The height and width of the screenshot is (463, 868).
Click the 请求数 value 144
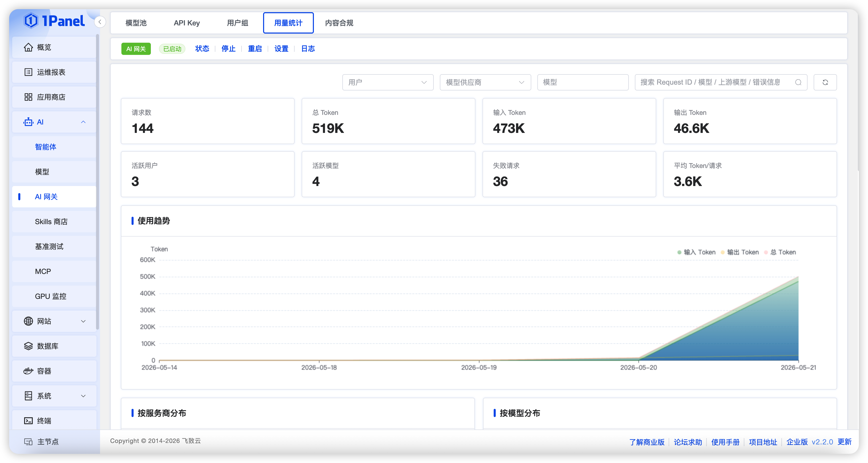coord(142,128)
